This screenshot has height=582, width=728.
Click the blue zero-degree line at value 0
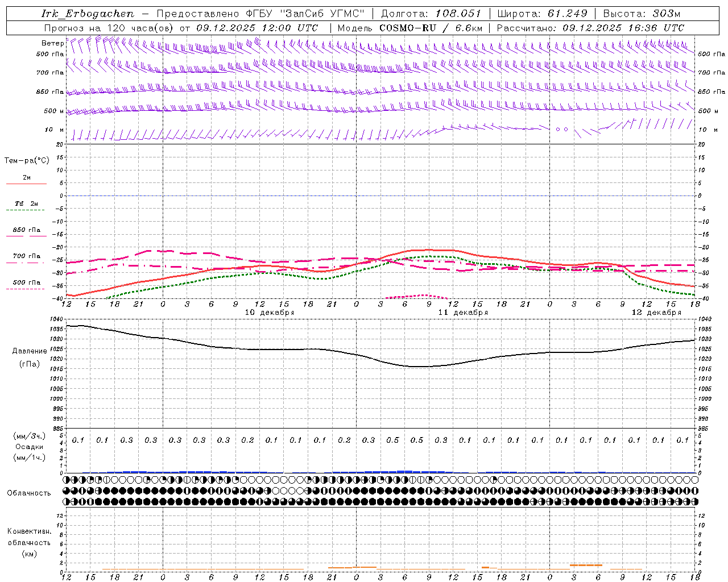pos(381,196)
